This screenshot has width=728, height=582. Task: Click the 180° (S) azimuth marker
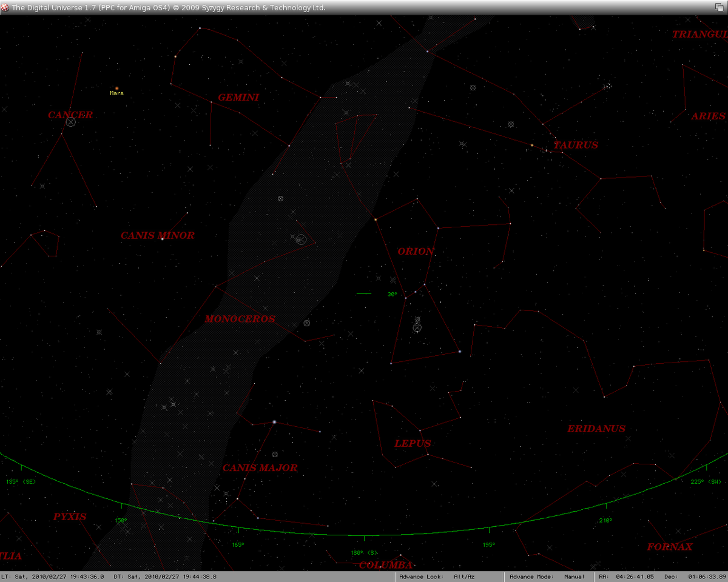point(364,552)
